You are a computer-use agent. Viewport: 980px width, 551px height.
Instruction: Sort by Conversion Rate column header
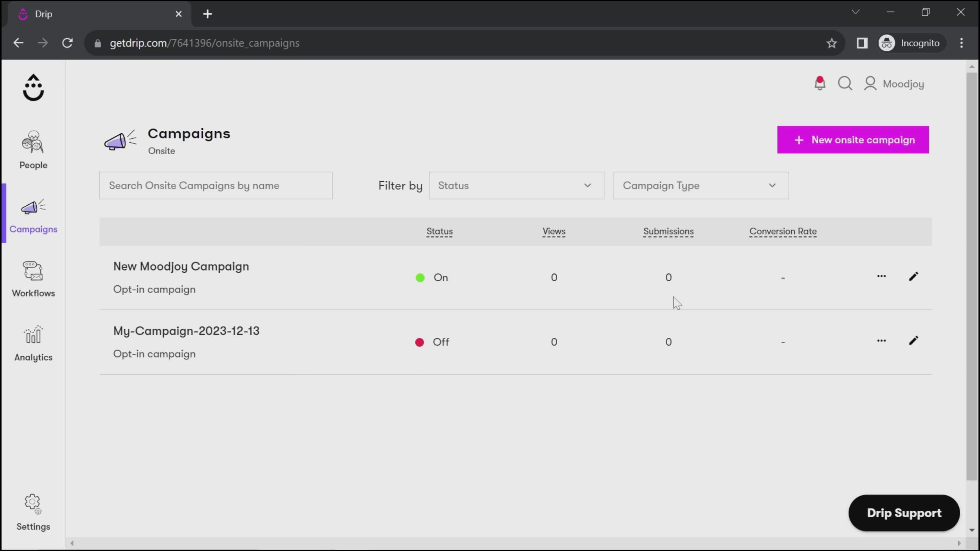pyautogui.click(x=783, y=232)
